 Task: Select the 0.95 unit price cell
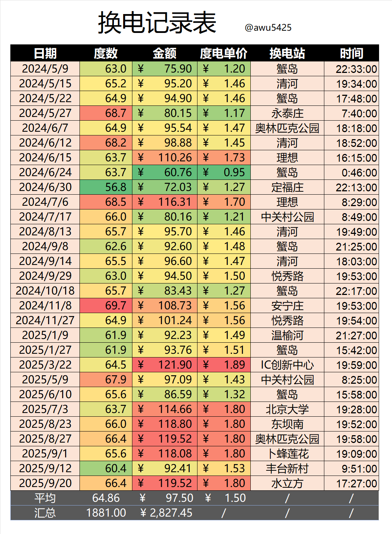[224, 172]
